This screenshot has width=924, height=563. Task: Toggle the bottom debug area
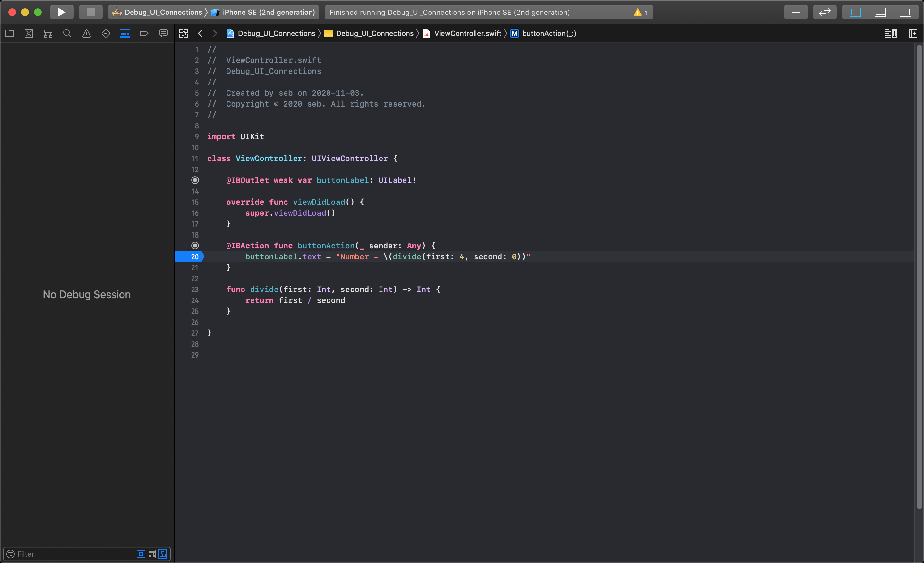(x=880, y=12)
